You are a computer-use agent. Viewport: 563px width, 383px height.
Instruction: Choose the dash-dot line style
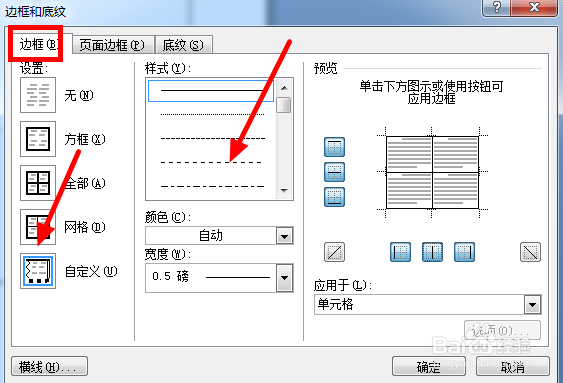pos(212,186)
